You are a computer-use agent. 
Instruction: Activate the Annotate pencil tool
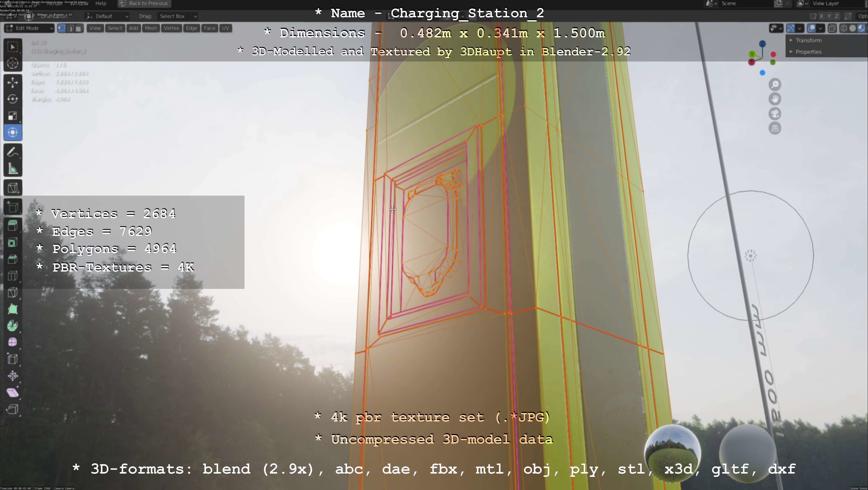click(12, 152)
